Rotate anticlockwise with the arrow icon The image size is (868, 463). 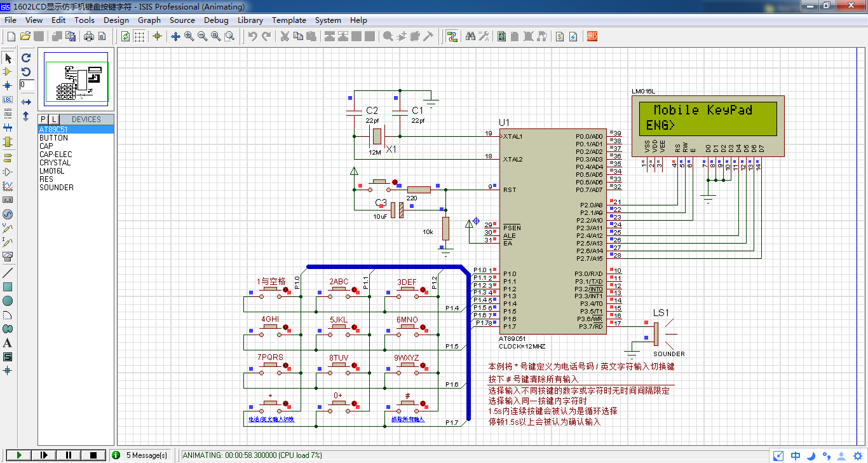tap(26, 71)
